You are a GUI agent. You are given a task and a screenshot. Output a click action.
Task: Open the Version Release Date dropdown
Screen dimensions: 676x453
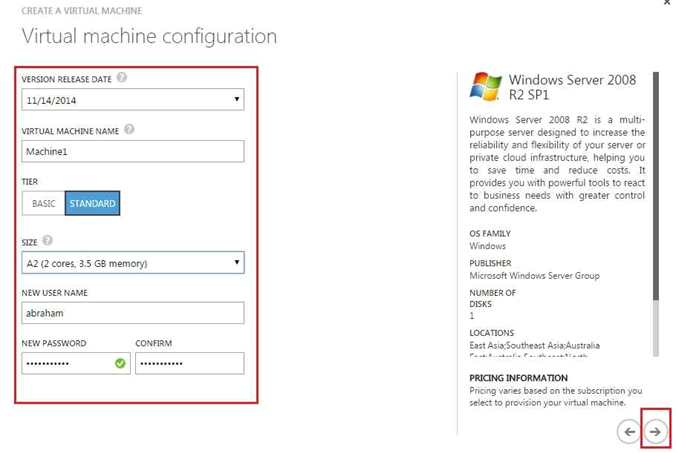tap(133, 100)
